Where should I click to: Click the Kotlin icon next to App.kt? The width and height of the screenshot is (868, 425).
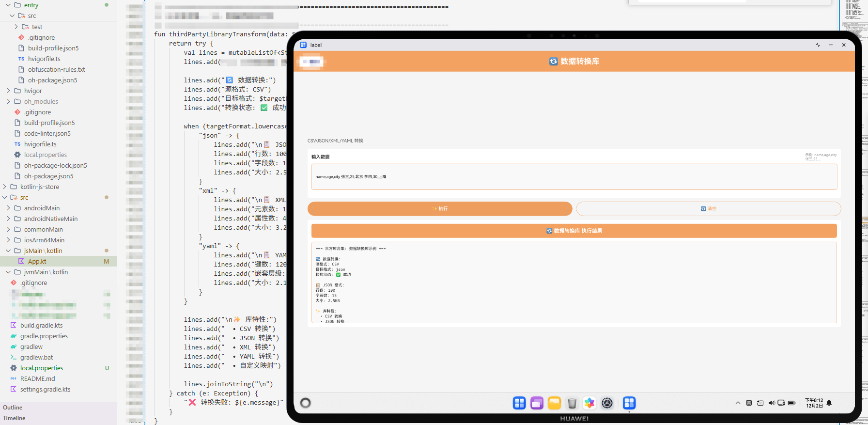[21, 261]
